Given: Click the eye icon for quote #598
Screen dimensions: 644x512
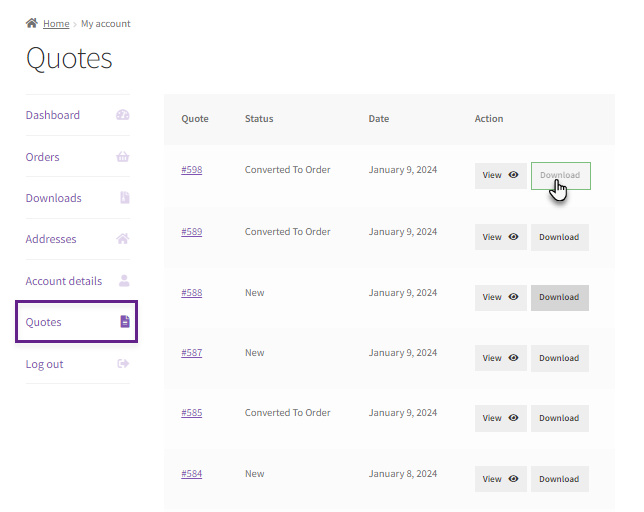Looking at the screenshot, I should [x=513, y=175].
